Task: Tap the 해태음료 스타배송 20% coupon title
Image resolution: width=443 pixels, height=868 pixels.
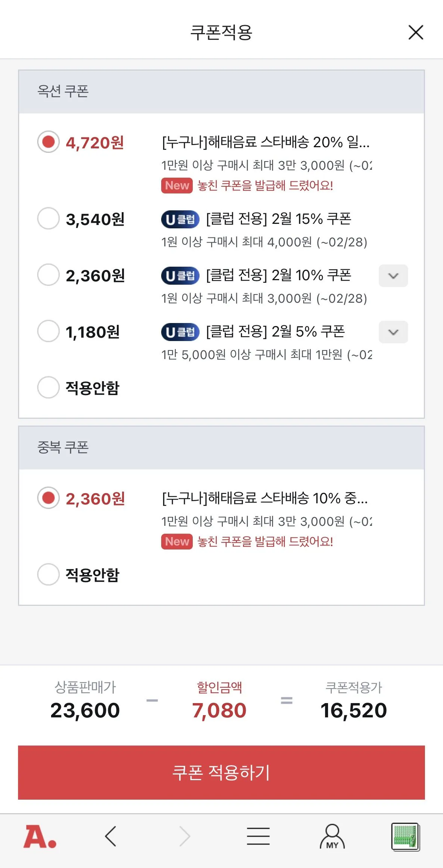Action: coord(266,142)
